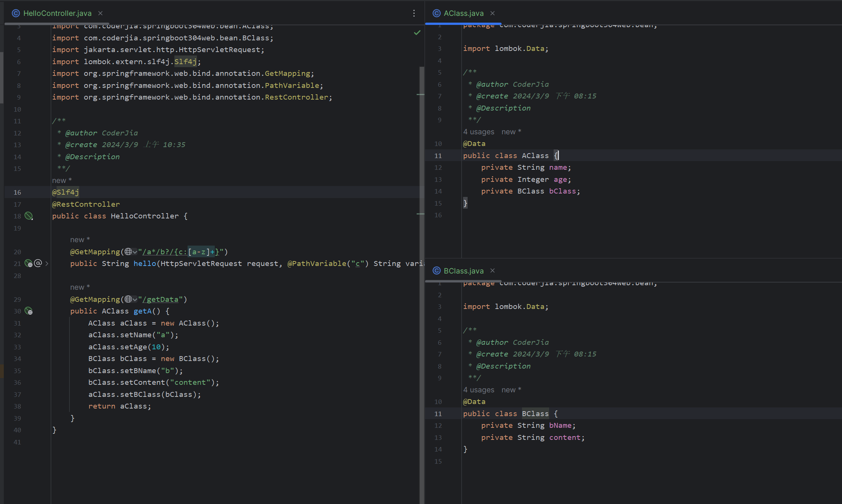Image resolution: width=842 pixels, height=504 pixels.
Task: Open the URL dropdown chevron on the /getData mapping
Action: coord(135,300)
